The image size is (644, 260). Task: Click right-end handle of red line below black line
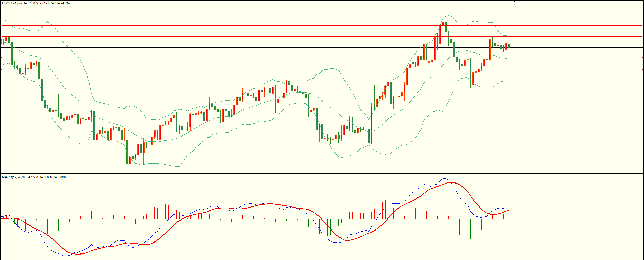tap(642, 58)
